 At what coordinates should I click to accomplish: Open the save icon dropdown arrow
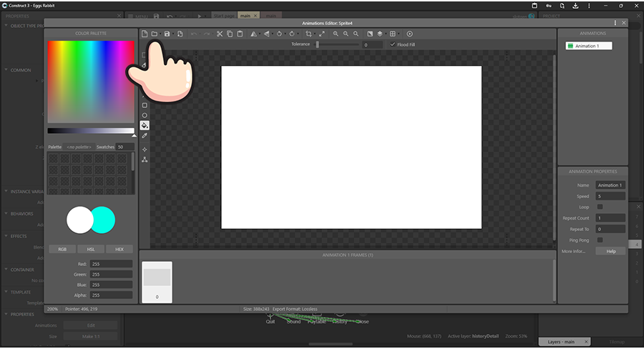click(173, 34)
